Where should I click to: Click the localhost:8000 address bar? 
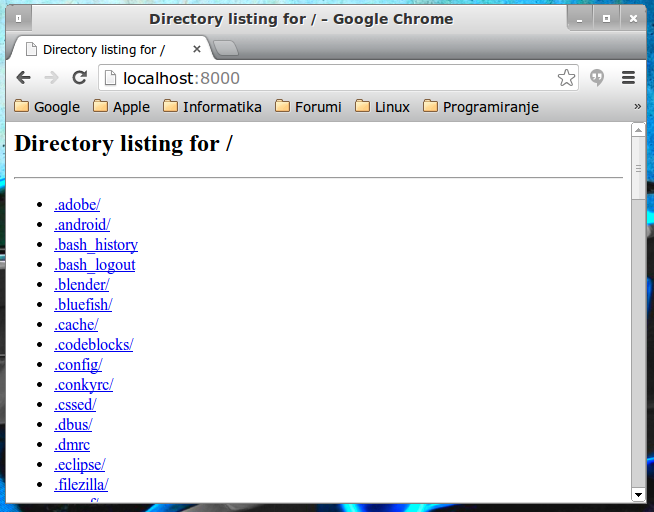tap(330, 78)
